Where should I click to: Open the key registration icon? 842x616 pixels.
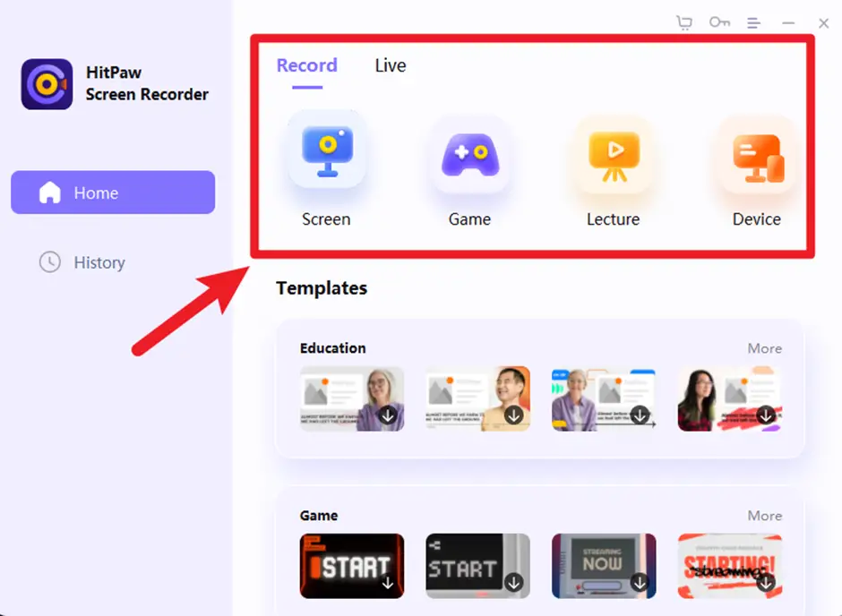719,22
